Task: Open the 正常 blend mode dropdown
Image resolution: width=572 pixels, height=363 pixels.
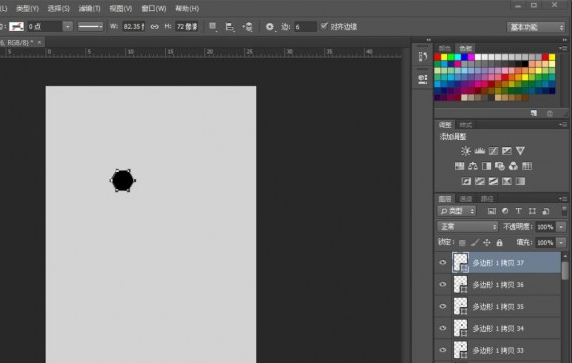Action: (x=467, y=227)
